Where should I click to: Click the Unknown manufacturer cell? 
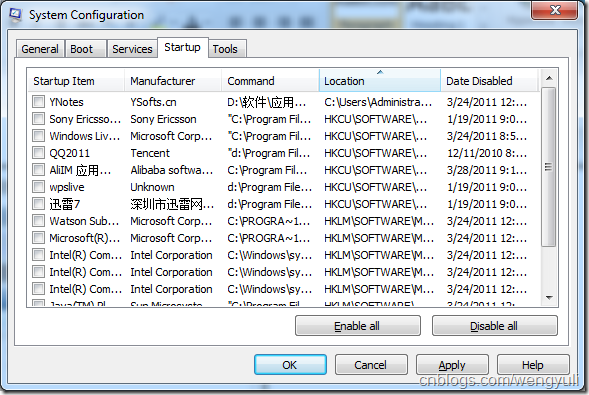tap(152, 187)
